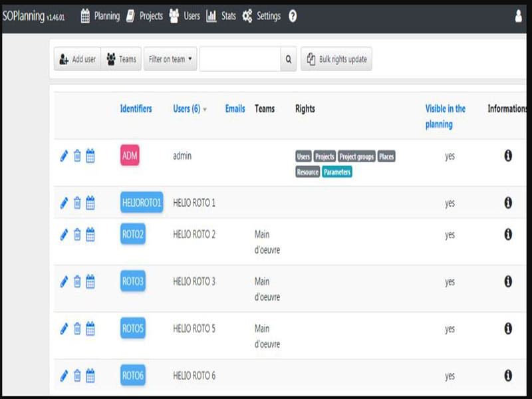Click the blue ROTO2 identifier badge
532x399 pixels.
(x=132, y=234)
